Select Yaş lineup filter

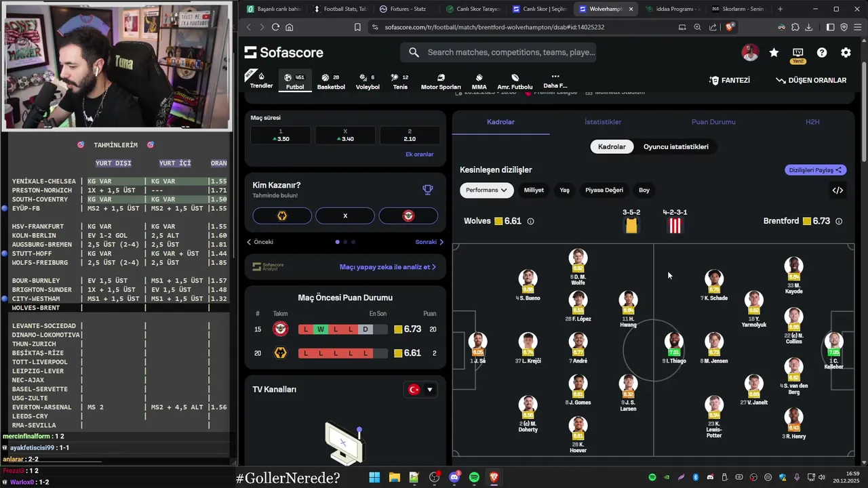pyautogui.click(x=564, y=190)
